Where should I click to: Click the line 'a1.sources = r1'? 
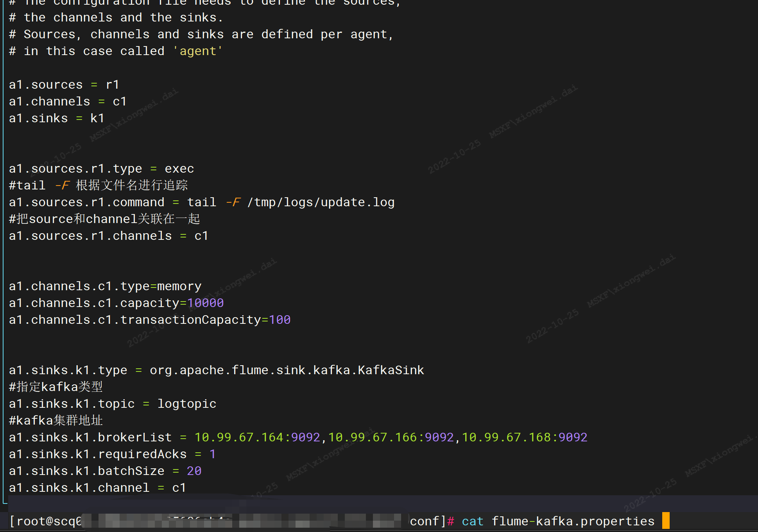pyautogui.click(x=64, y=85)
